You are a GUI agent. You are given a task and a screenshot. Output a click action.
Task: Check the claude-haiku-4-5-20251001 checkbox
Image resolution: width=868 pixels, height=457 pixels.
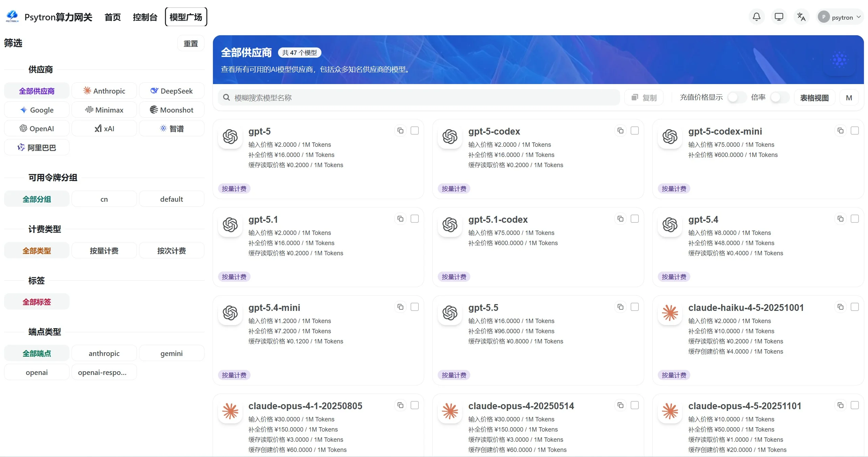pos(855,307)
